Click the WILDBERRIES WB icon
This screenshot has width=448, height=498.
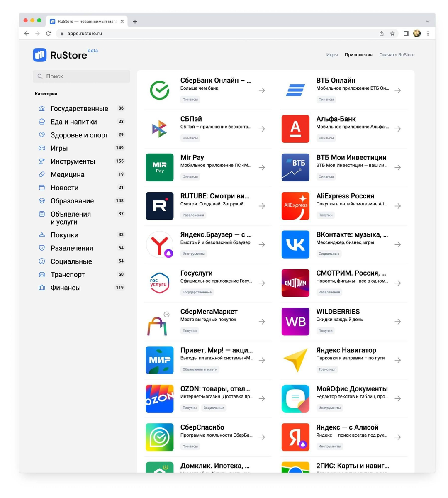click(x=295, y=322)
